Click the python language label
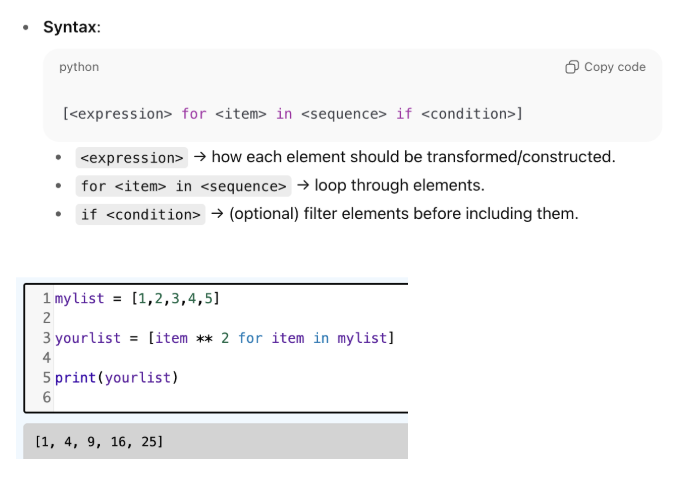The width and height of the screenshot is (678, 480). (79, 67)
